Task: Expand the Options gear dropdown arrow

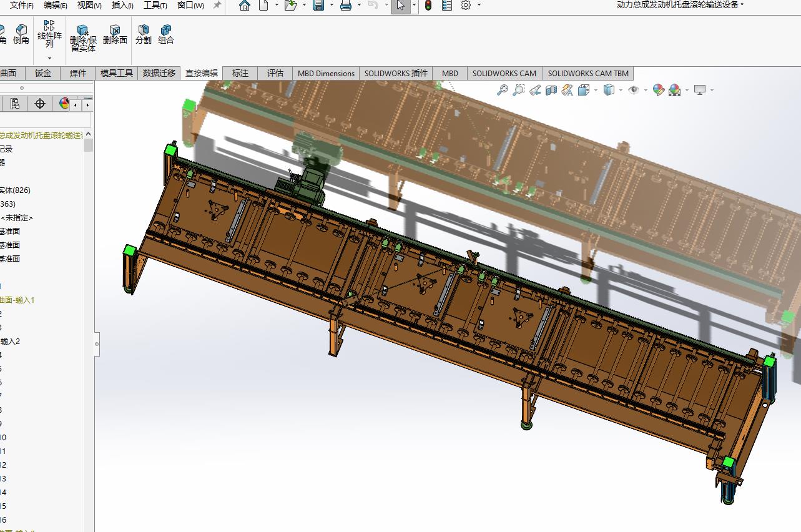Action: [x=479, y=5]
